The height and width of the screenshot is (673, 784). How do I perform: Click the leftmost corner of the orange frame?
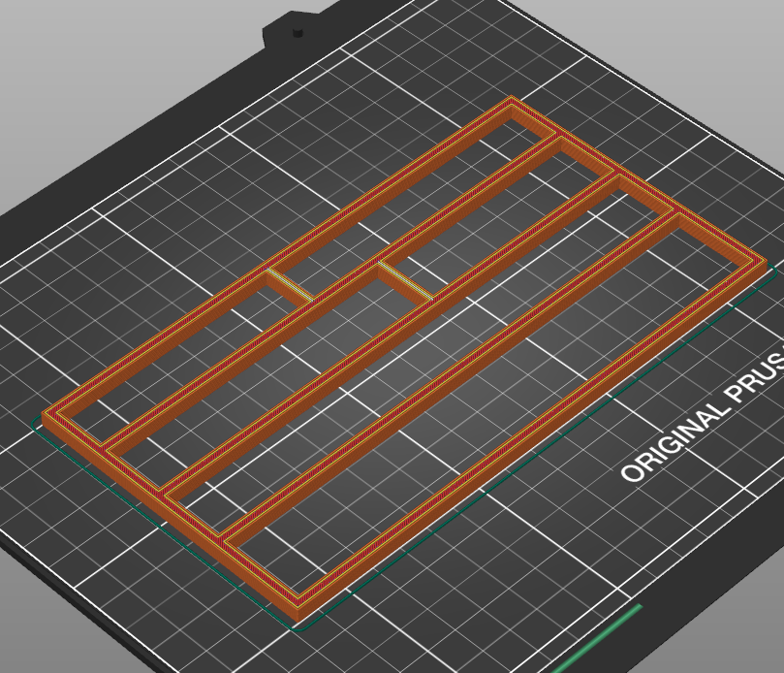point(47,415)
